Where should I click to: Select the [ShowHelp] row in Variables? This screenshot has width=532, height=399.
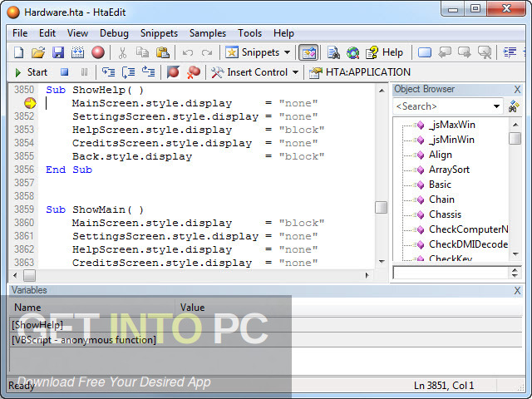[266, 325]
